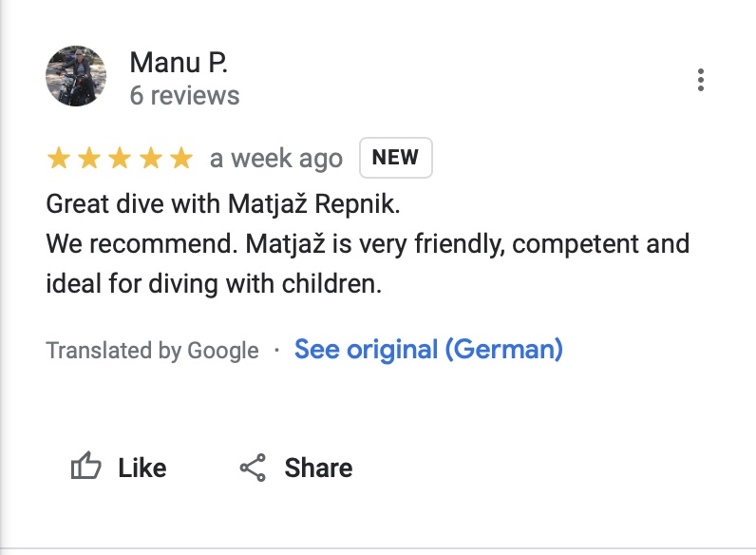This screenshot has height=555, width=756.
Task: Click the third gold rating star
Action: click(x=119, y=159)
